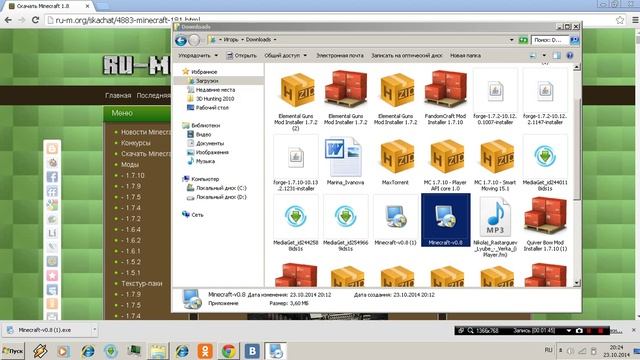Open the - 1.7.10 mods link

click(x=132, y=176)
